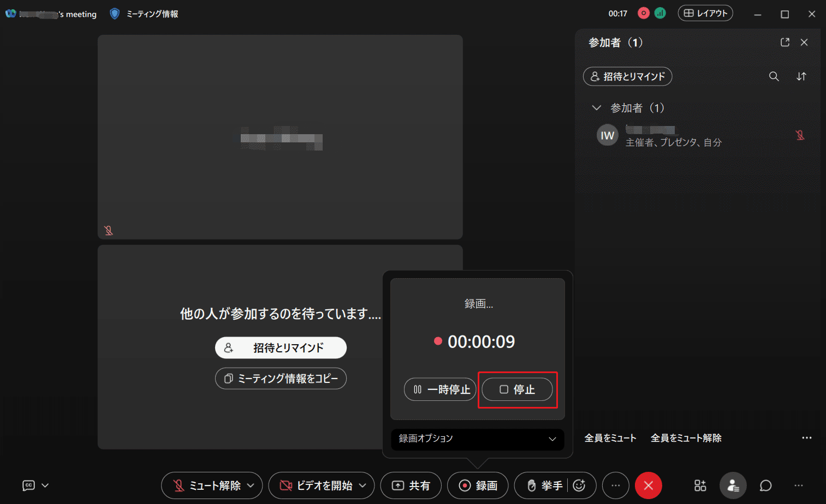This screenshot has width=826, height=504.
Task: Stop the recording with 停止 button
Action: tap(517, 389)
